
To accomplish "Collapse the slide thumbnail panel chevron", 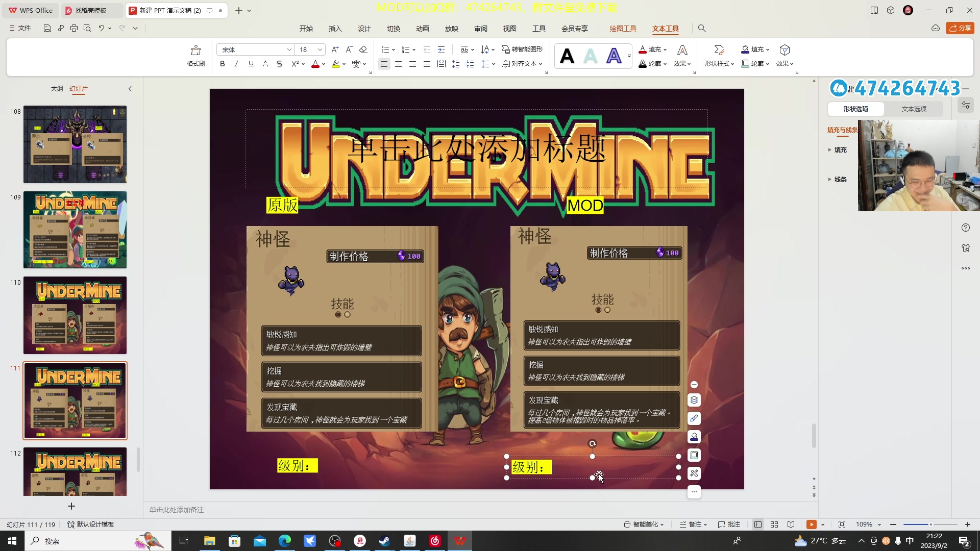I will tap(130, 89).
